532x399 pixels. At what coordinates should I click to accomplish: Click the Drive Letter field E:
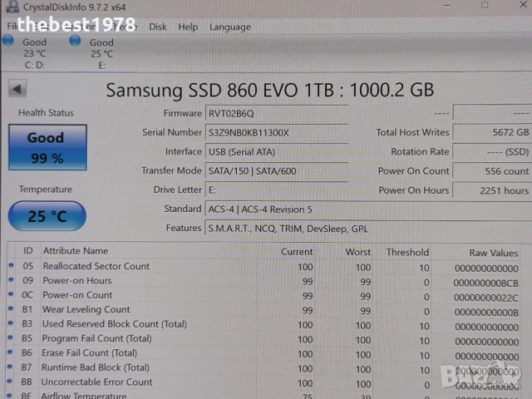(x=277, y=190)
